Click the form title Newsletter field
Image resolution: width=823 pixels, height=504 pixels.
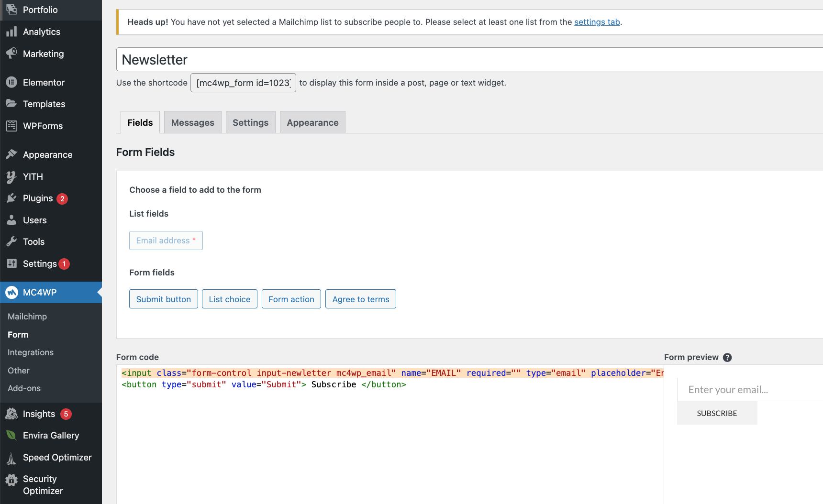pyautogui.click(x=469, y=60)
